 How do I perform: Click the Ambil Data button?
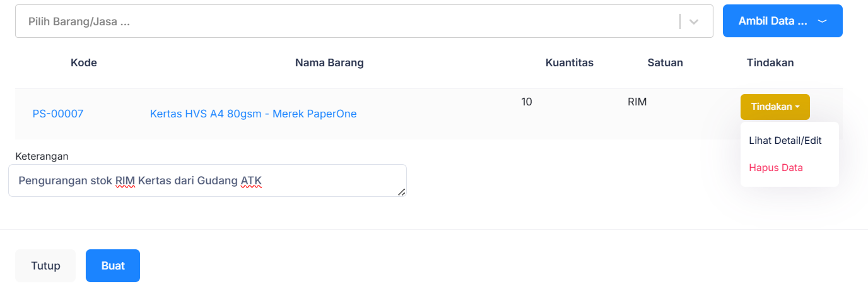tap(772, 21)
